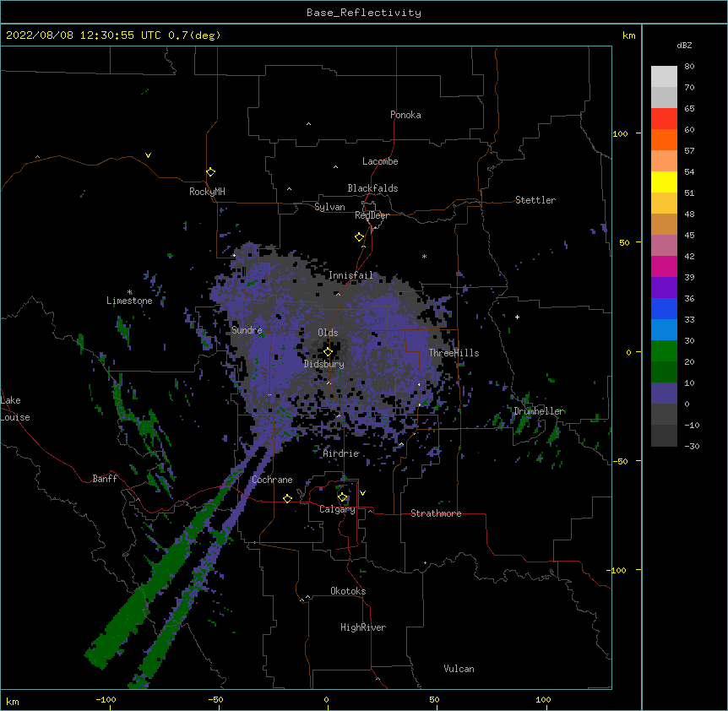The image size is (728, 711).
Task: Click the Stettler city label
Action: coord(535,200)
